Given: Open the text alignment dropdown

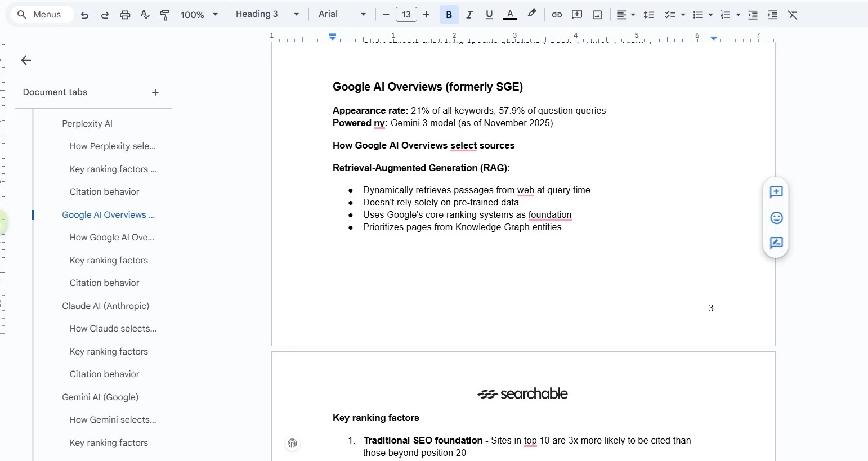Looking at the screenshot, I should coord(625,15).
